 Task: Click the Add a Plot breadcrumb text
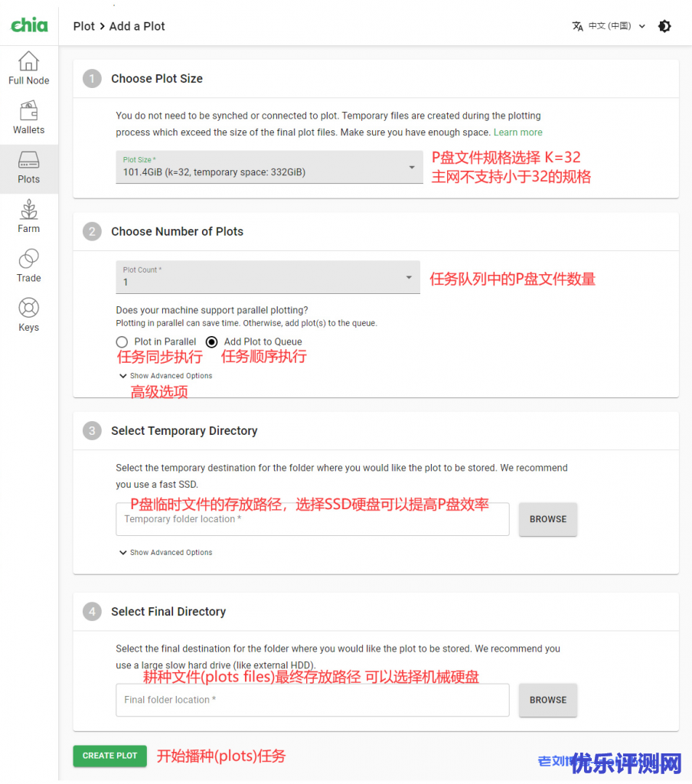[x=137, y=26]
